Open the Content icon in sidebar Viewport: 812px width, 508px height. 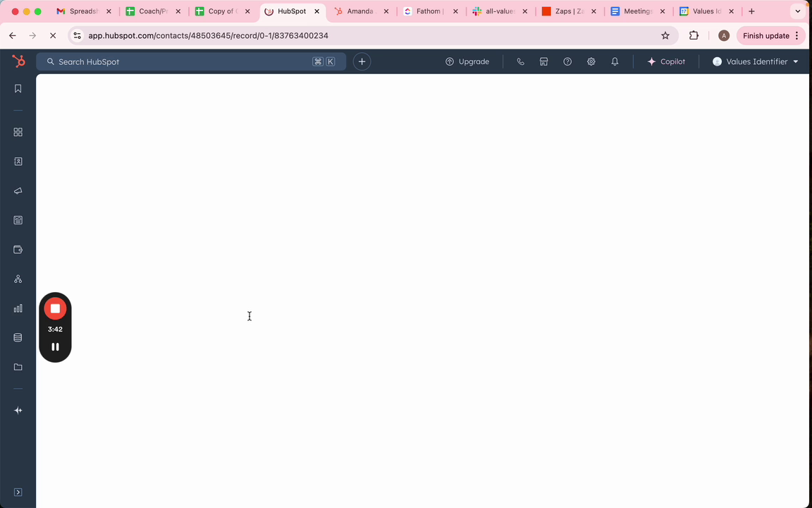tap(18, 220)
